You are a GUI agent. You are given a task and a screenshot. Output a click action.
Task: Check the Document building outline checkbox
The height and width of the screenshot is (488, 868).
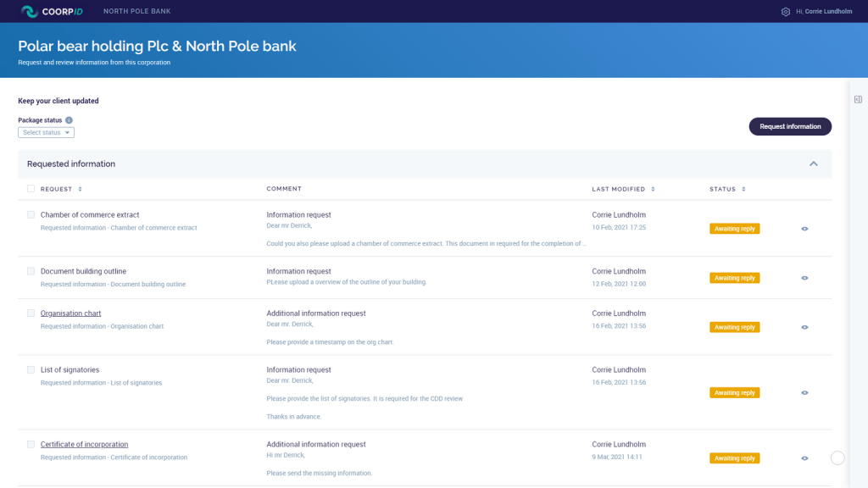tap(31, 271)
